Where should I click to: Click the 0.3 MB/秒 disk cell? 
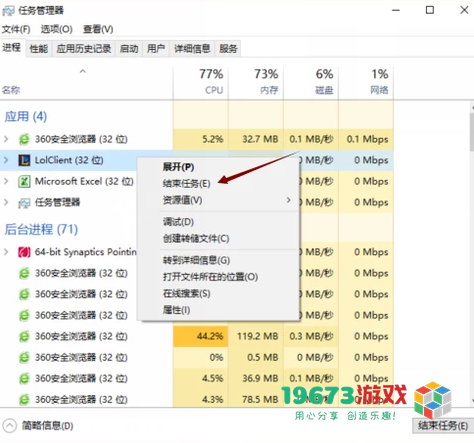[311, 336]
